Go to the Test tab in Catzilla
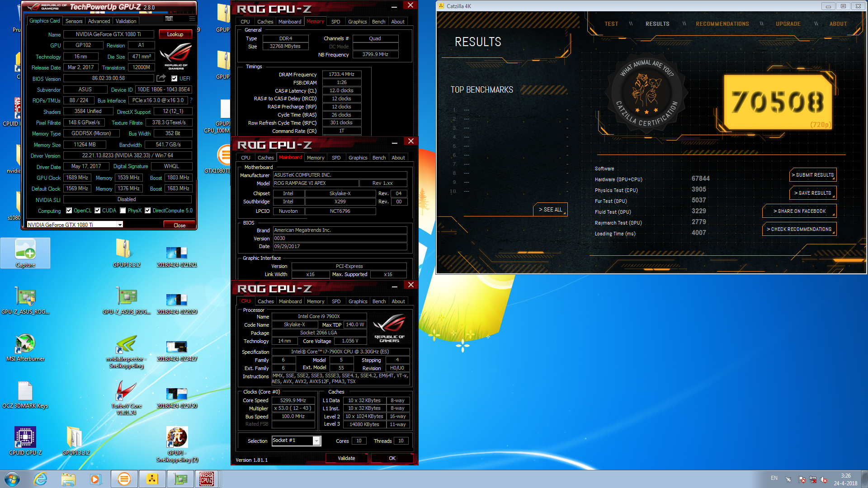The image size is (868, 488). pos(612,24)
